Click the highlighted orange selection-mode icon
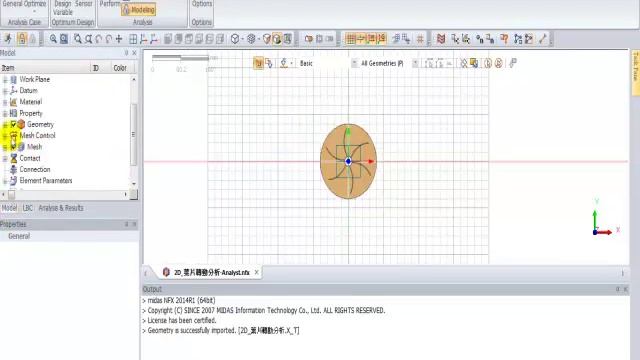The image size is (640, 360). [258, 63]
